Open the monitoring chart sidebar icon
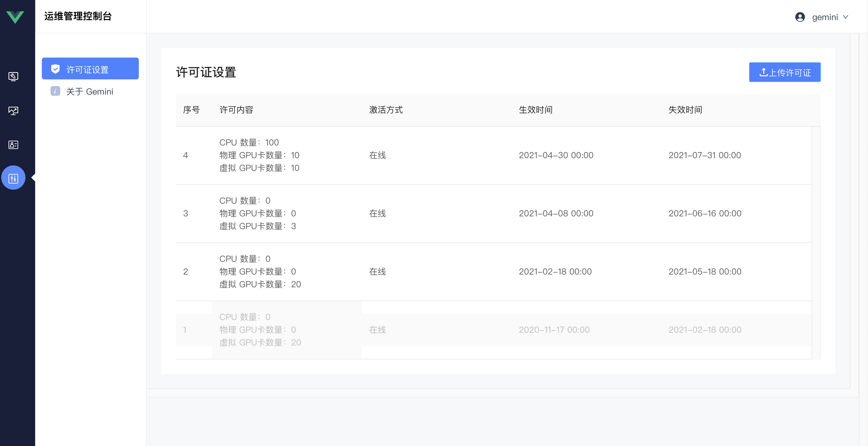 (x=13, y=111)
